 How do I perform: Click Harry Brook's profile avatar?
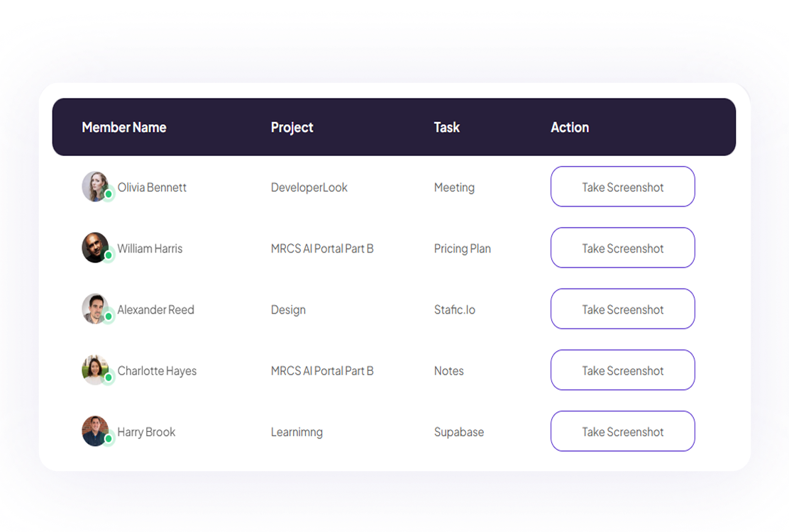coord(95,431)
